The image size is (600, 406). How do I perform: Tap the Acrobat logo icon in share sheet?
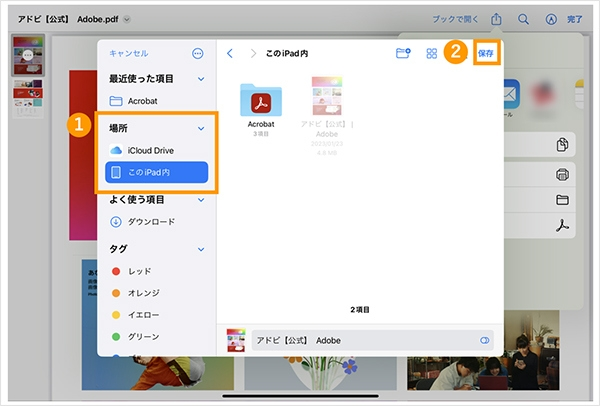[x=562, y=225]
